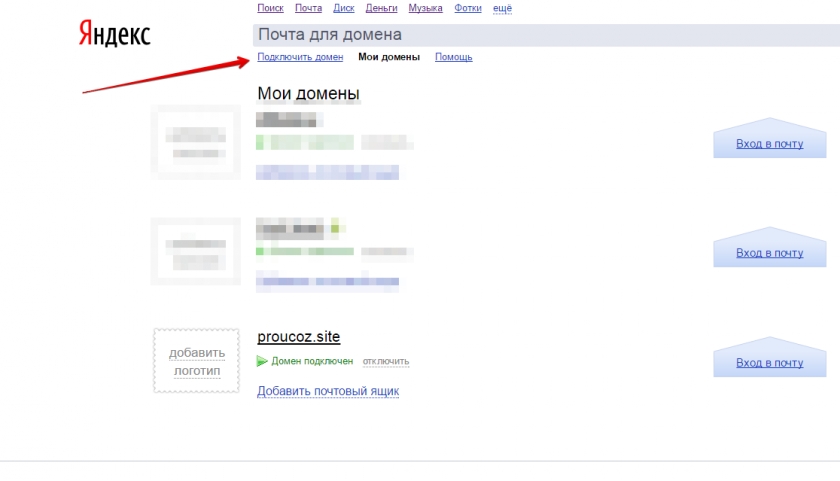Click отключить next to Домен подключен

click(x=386, y=362)
